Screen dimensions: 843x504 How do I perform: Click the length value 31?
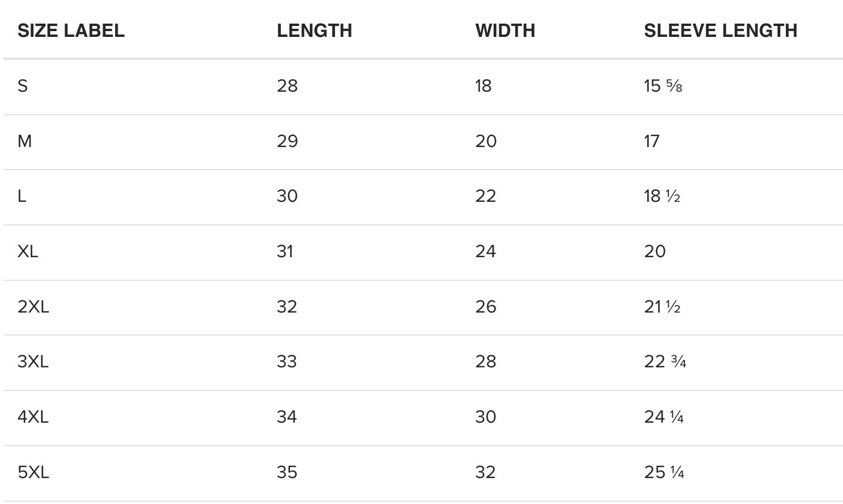(285, 251)
